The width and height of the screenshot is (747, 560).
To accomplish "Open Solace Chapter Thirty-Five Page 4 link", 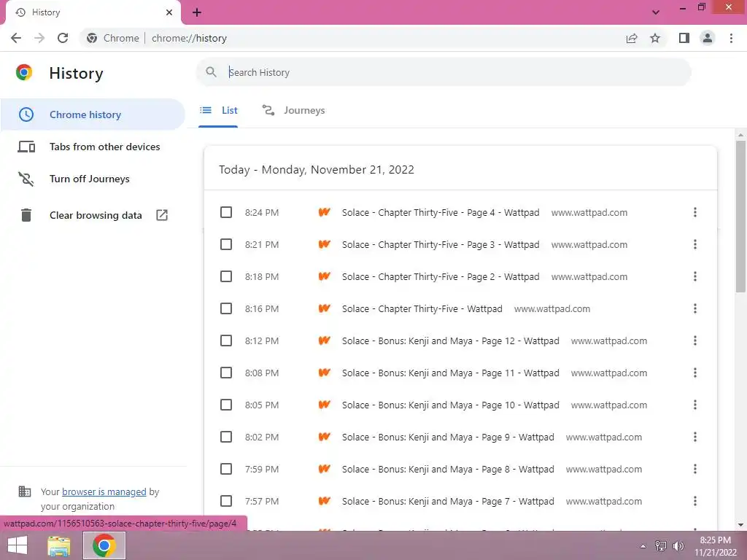I will pyautogui.click(x=441, y=212).
